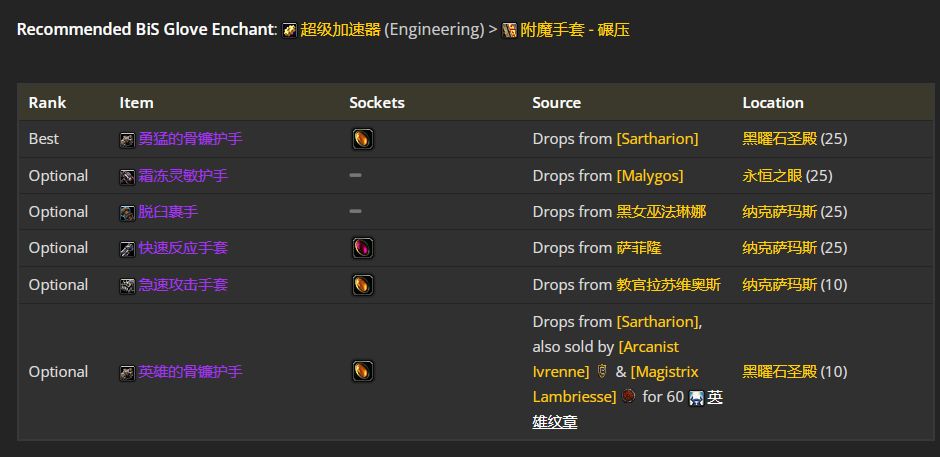Screen dimensions: 940x457
Task: Open the 超级加速器 link
Action: pyautogui.click(x=341, y=30)
